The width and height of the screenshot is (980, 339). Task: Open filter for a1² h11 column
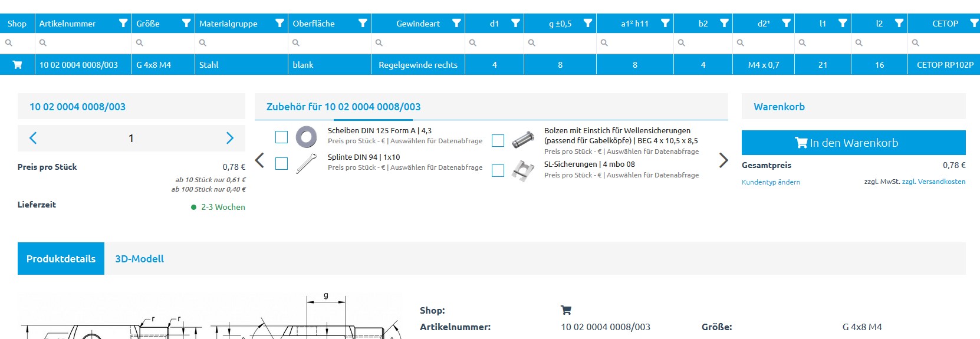[665, 24]
